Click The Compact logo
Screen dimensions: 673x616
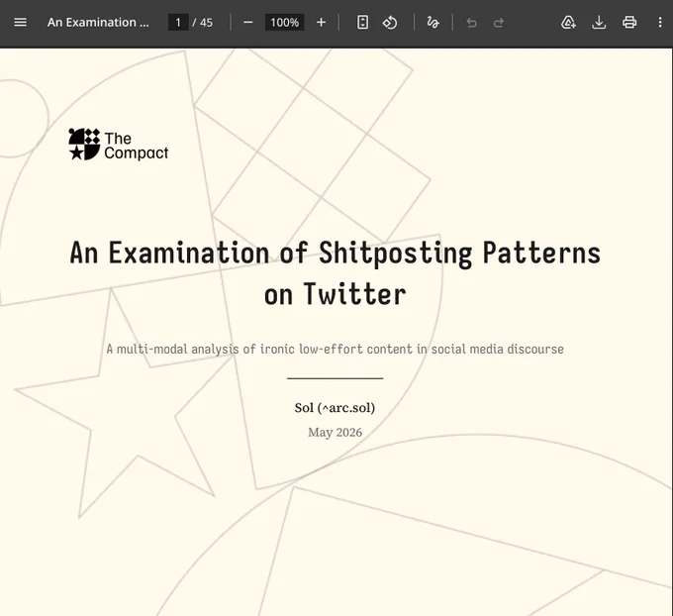(119, 145)
